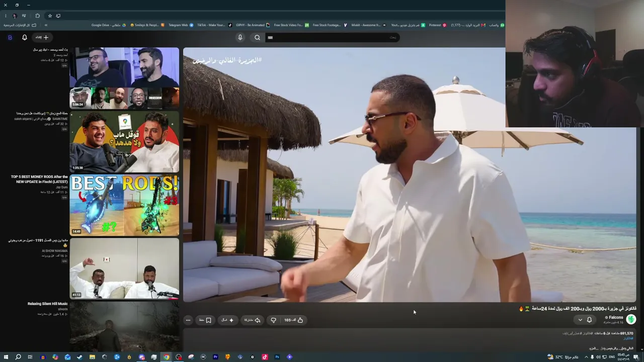
Task: Open the all-bookmarks folder
Action: [x=20, y=25]
